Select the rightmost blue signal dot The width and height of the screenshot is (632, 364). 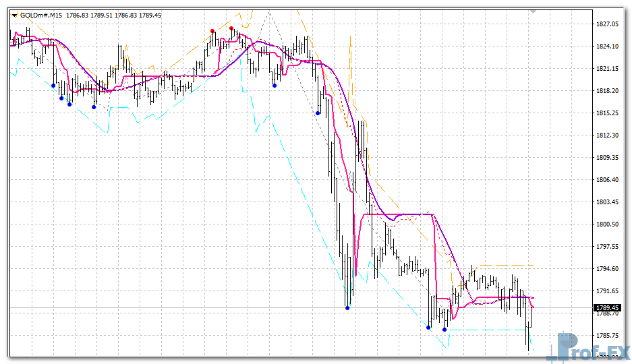[x=444, y=330]
